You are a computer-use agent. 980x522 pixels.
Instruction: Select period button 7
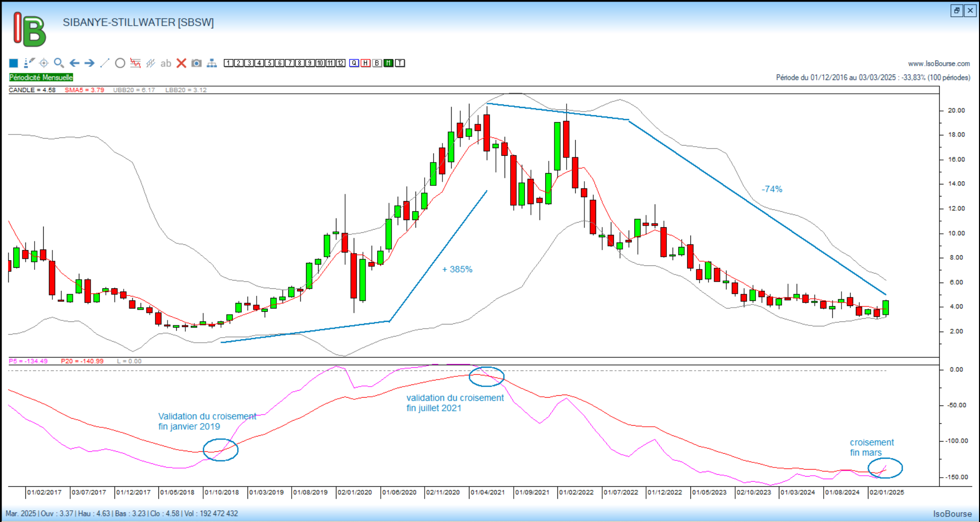290,63
